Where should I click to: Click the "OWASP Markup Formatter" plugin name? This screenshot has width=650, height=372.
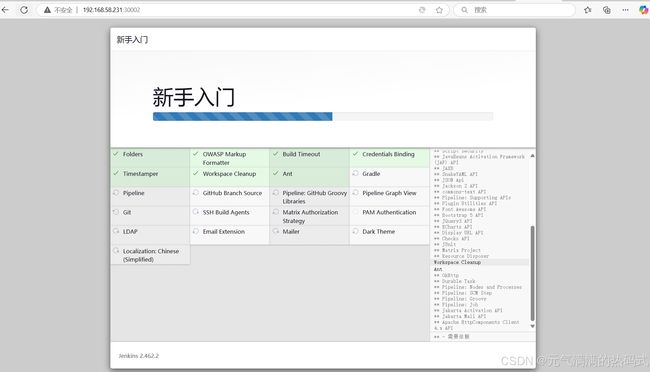coord(224,158)
